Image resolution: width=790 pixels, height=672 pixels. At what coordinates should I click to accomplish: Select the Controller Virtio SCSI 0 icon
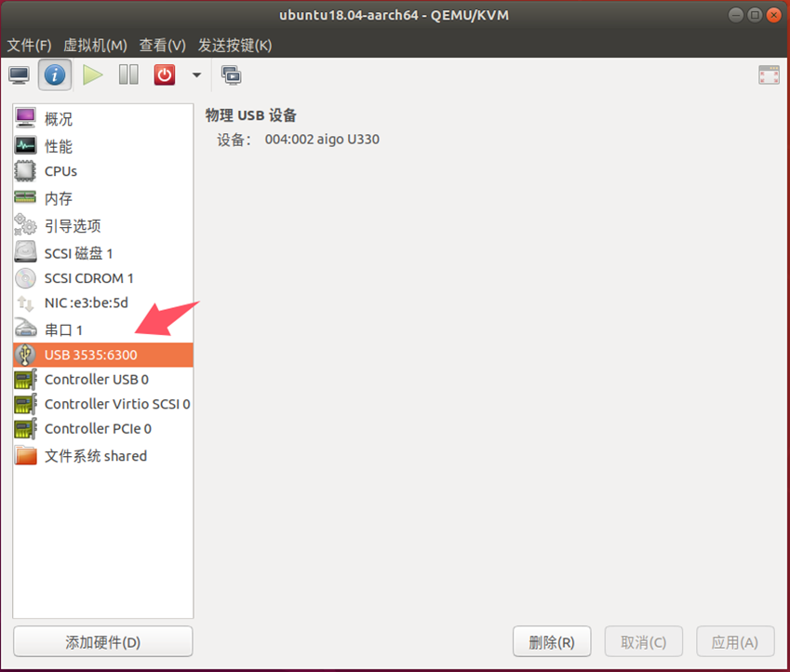point(25,404)
